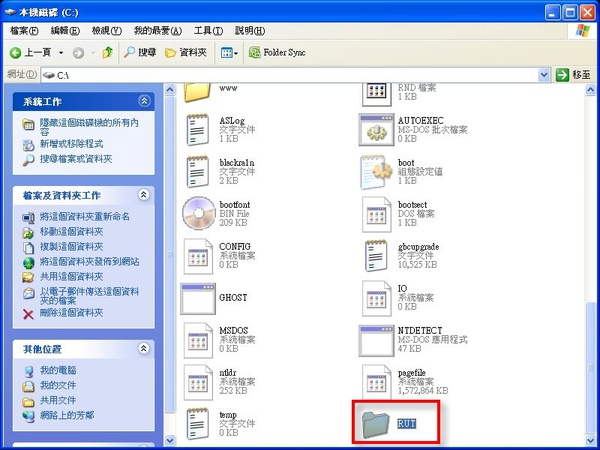
Task: Click the NTDETECT file icon
Action: coord(377,340)
